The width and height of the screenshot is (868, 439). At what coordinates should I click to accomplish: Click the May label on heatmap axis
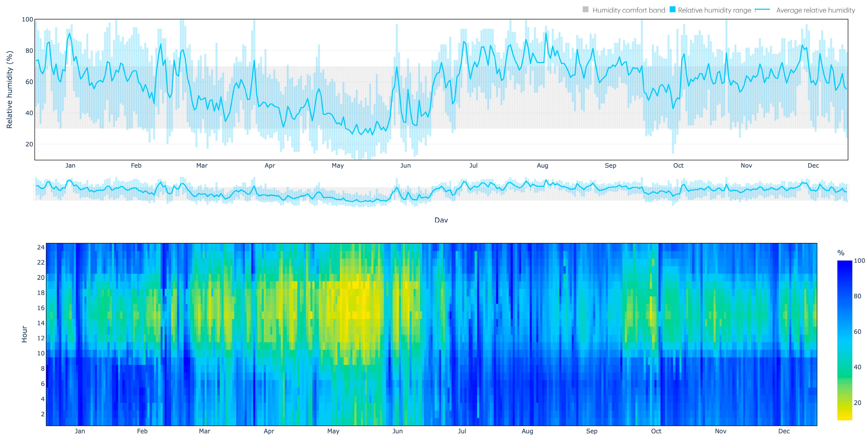coord(333,431)
